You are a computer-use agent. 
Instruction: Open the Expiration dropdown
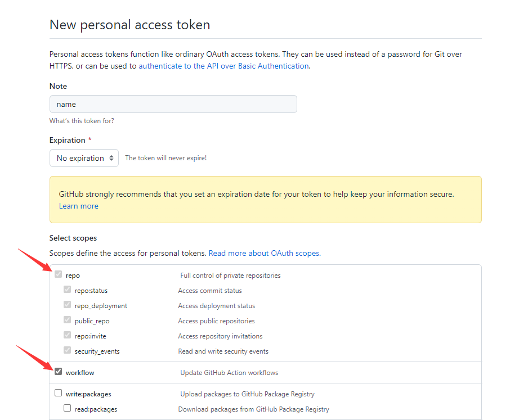[84, 158]
